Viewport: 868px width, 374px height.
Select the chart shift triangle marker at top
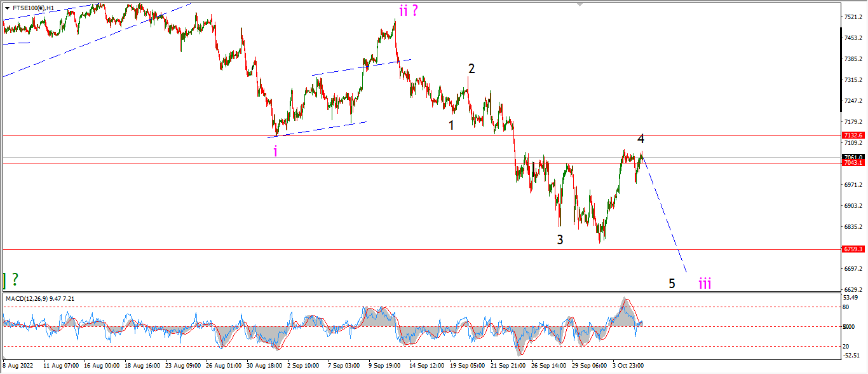(580, 4)
